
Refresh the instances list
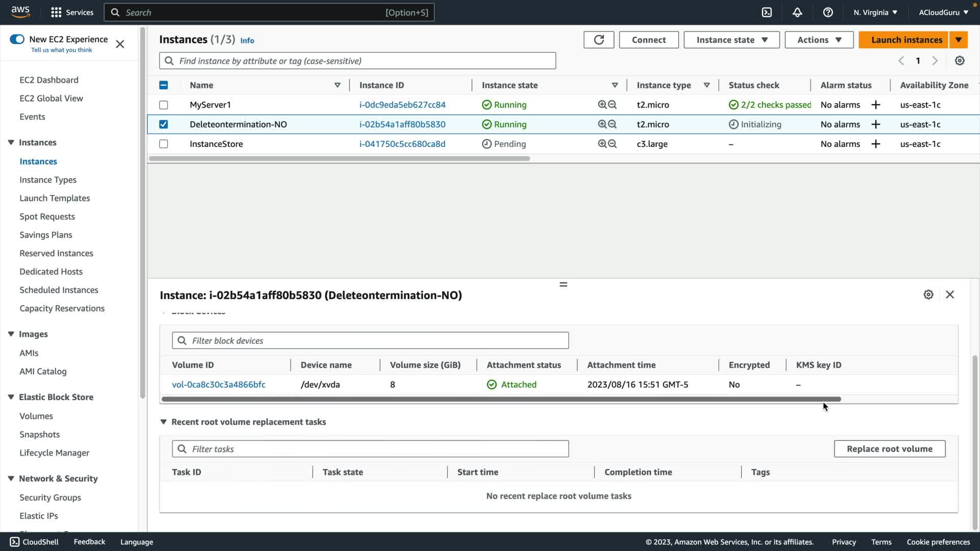click(x=599, y=40)
